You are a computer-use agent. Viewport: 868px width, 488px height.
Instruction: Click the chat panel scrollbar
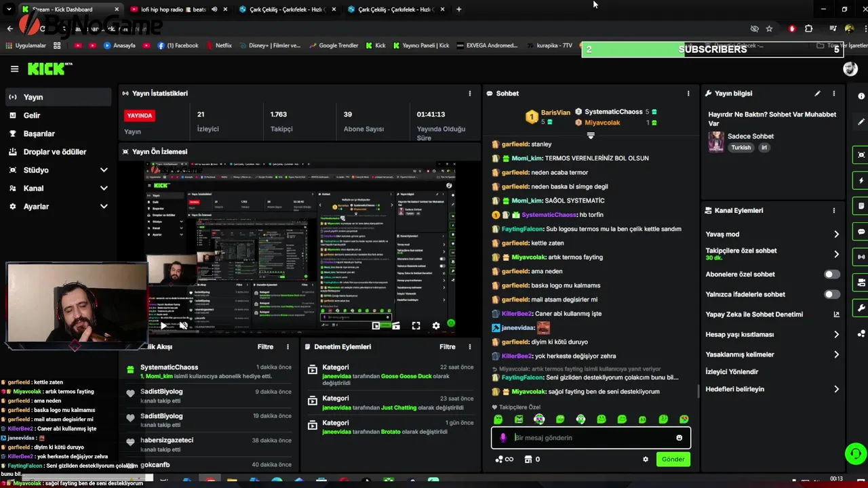click(x=698, y=391)
